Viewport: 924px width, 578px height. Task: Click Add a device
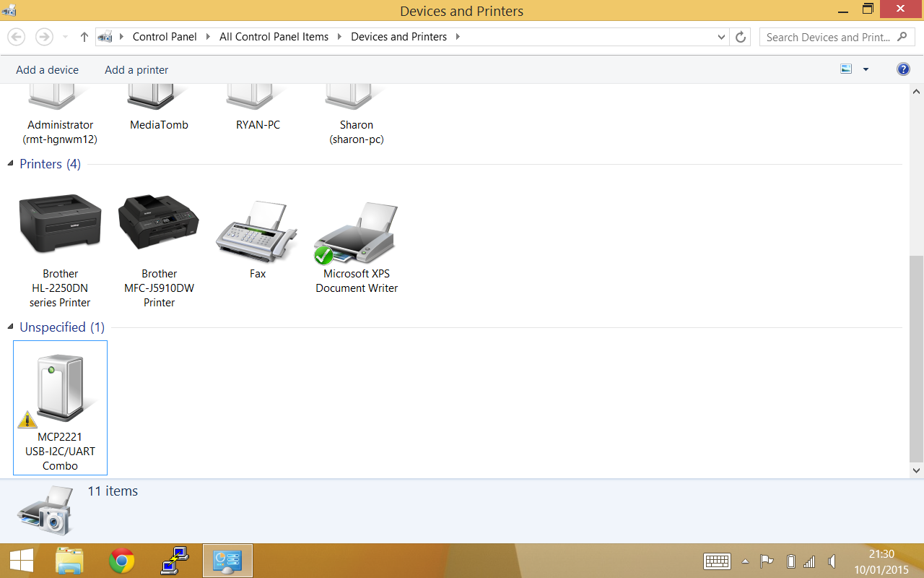coord(47,70)
